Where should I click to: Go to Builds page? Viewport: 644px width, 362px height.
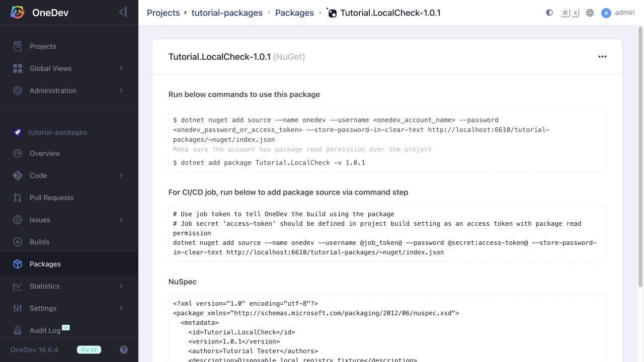(x=69, y=242)
